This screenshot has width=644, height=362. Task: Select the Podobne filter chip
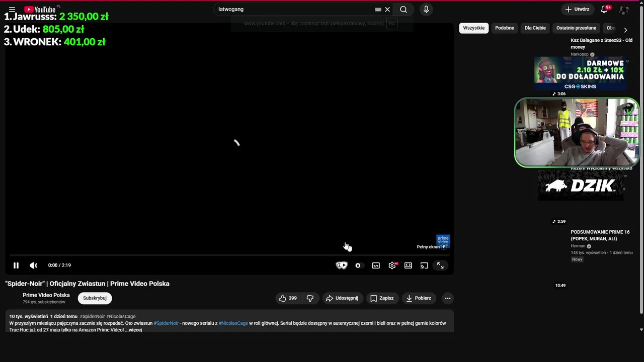coord(505,28)
